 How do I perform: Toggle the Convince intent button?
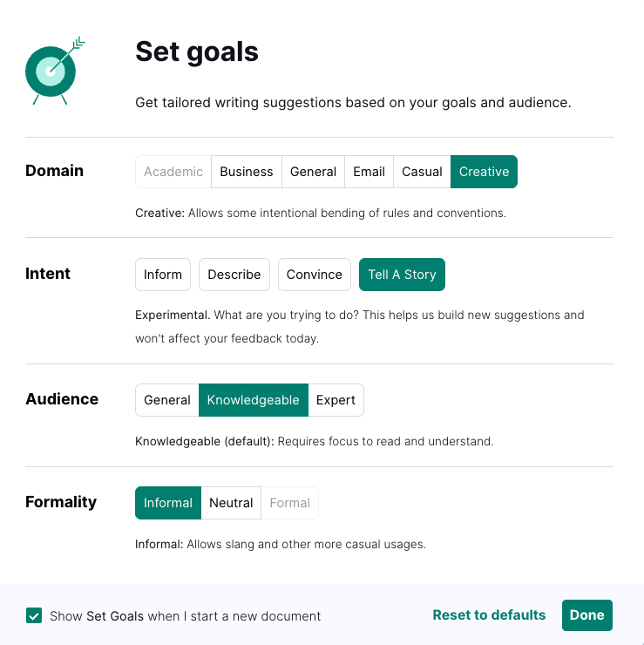[315, 275]
